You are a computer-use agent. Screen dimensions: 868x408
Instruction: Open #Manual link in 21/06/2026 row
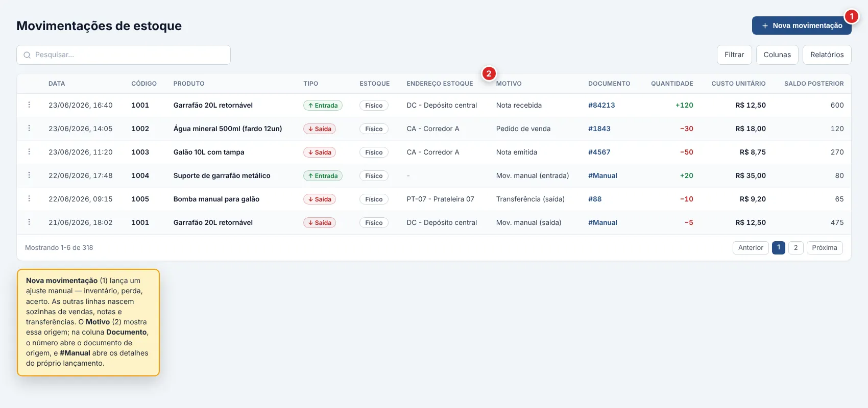(x=602, y=222)
